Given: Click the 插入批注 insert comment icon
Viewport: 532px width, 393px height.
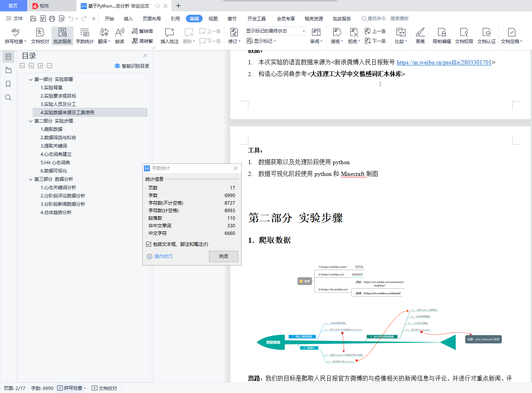Looking at the screenshot, I should point(170,32).
